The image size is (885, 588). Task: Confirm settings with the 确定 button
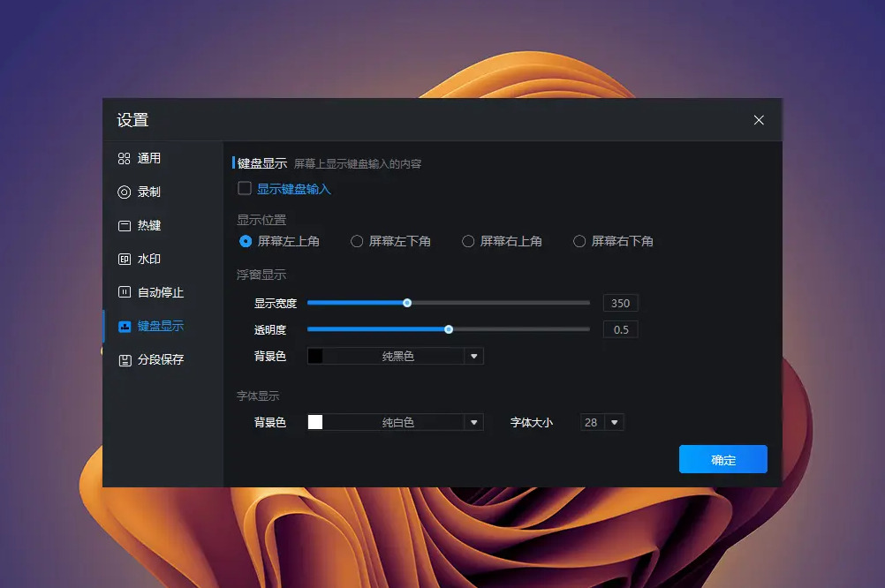click(723, 459)
